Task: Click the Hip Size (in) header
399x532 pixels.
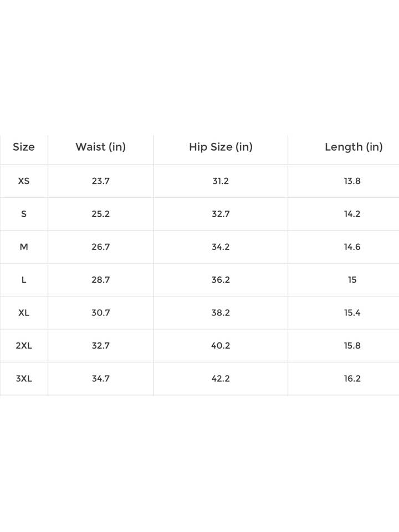Action: pyautogui.click(x=221, y=147)
